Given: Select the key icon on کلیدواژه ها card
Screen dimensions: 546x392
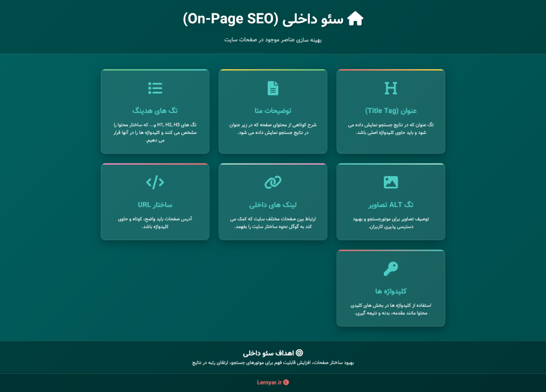Looking at the screenshot, I should click(390, 268).
